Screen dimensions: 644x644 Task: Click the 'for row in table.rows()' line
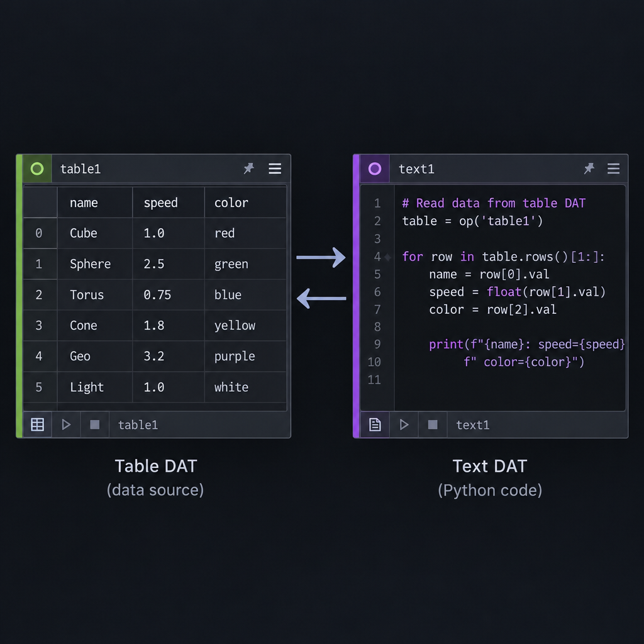click(x=503, y=257)
